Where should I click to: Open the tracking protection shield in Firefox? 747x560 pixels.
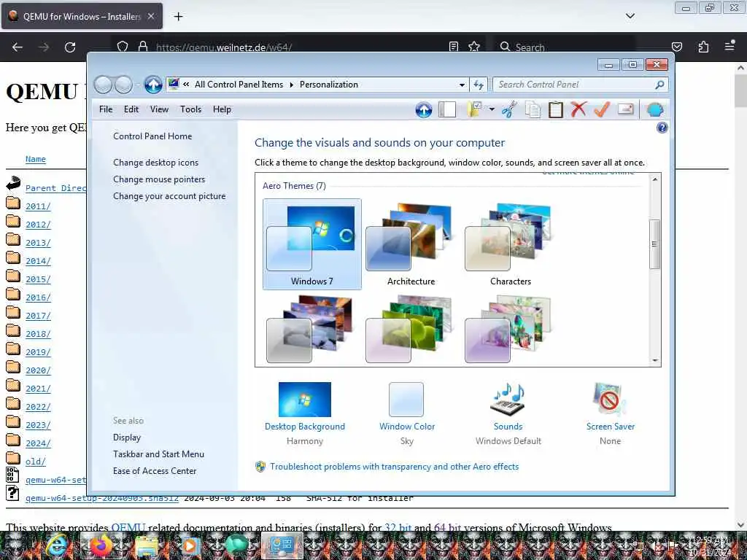pyautogui.click(x=123, y=47)
